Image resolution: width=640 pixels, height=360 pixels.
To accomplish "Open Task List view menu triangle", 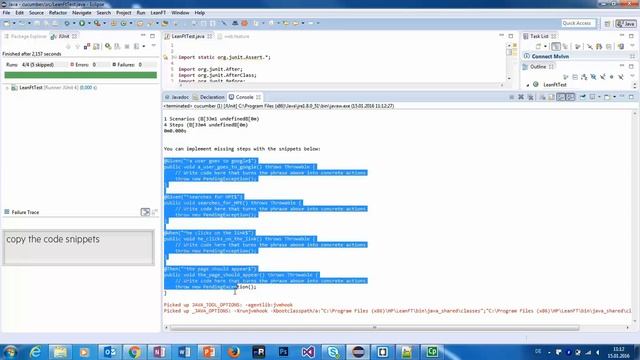I will tap(632, 45).
